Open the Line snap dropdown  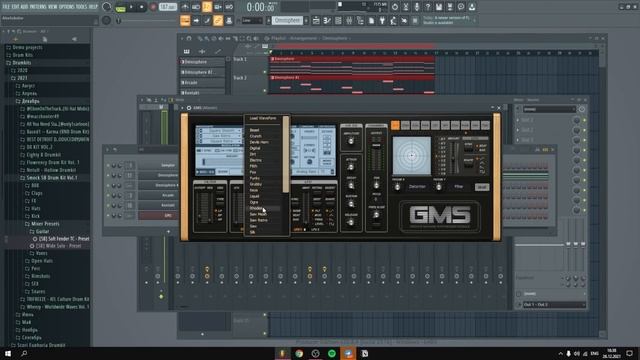point(252,20)
